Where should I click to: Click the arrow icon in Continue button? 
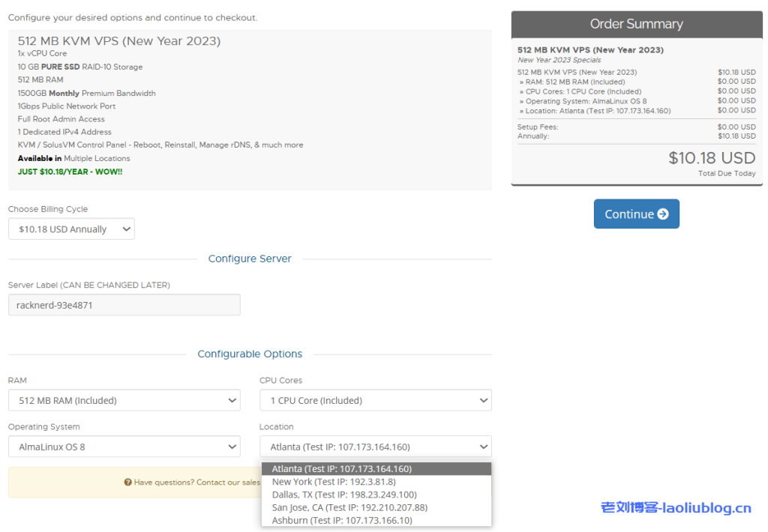click(x=662, y=214)
